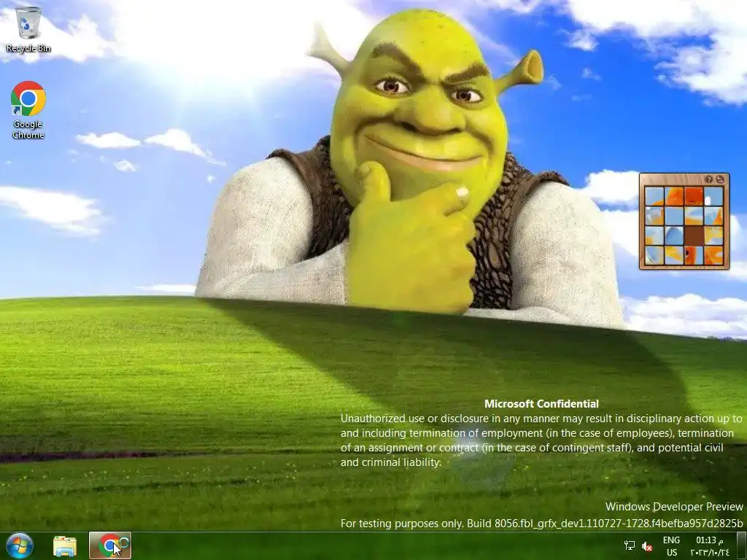This screenshot has height=560, width=747.
Task: Select the Recycle Bin desktop icon
Action: (28, 29)
